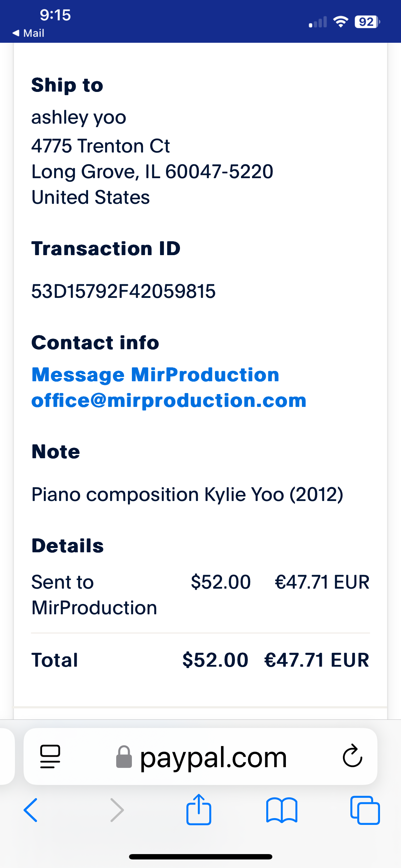Open the page reader format menu

coord(50,756)
